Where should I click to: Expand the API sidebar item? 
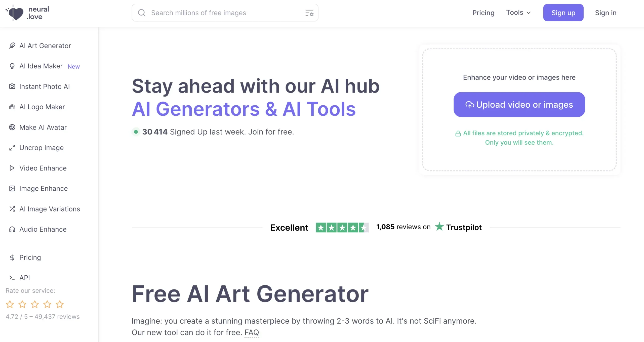(x=24, y=278)
